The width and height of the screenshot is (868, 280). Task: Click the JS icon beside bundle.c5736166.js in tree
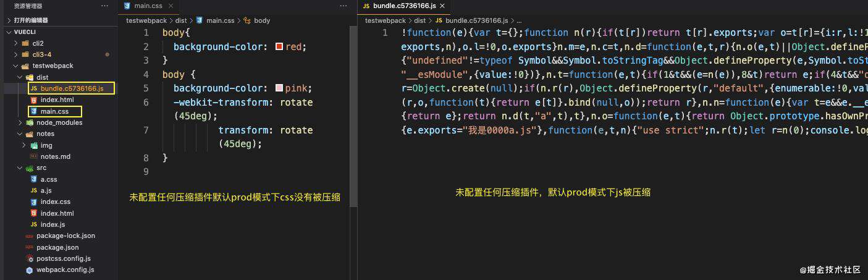coord(33,88)
